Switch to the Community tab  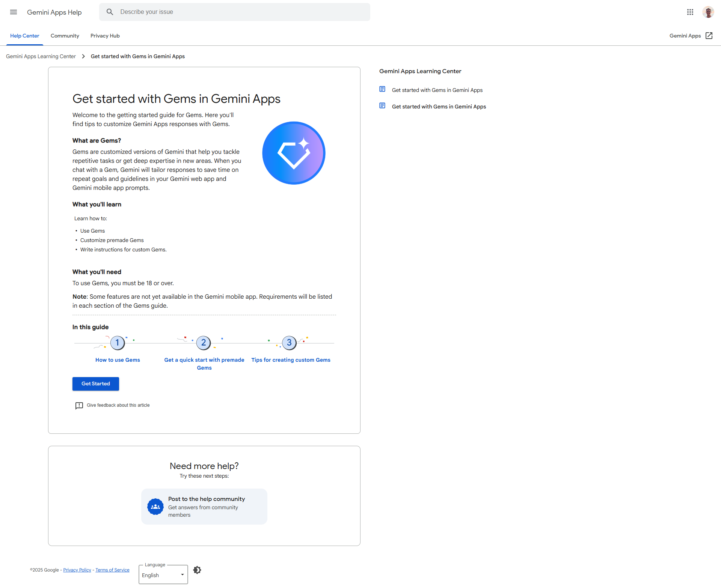click(x=65, y=36)
